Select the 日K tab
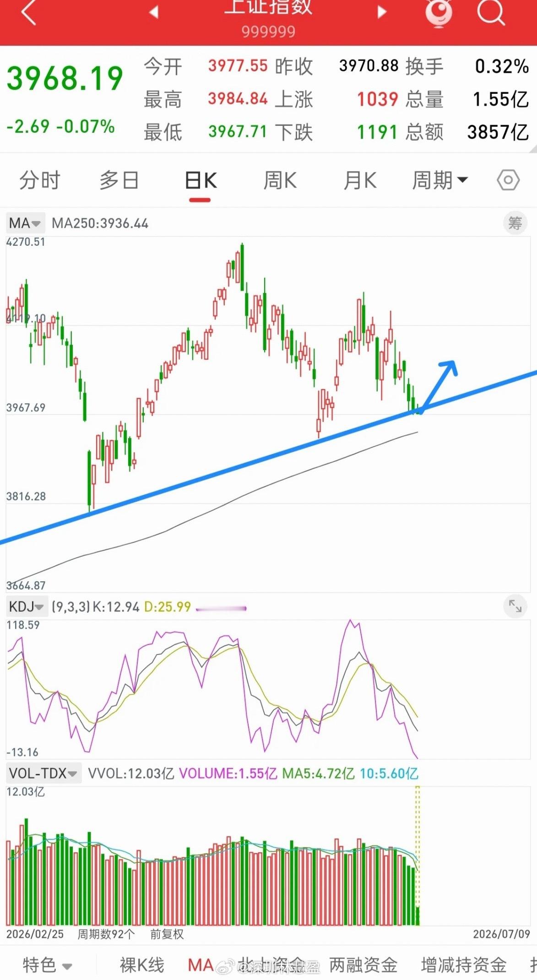 click(x=201, y=180)
